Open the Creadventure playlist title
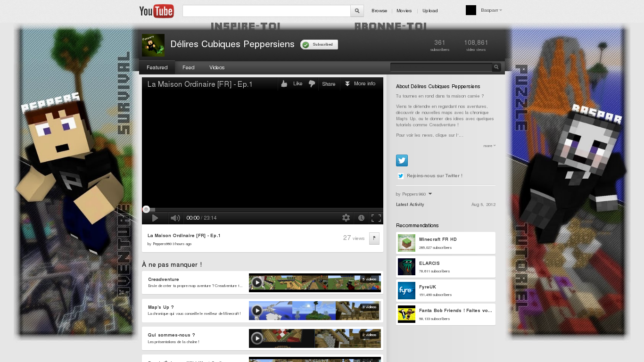The width and height of the screenshot is (644, 362). (164, 279)
